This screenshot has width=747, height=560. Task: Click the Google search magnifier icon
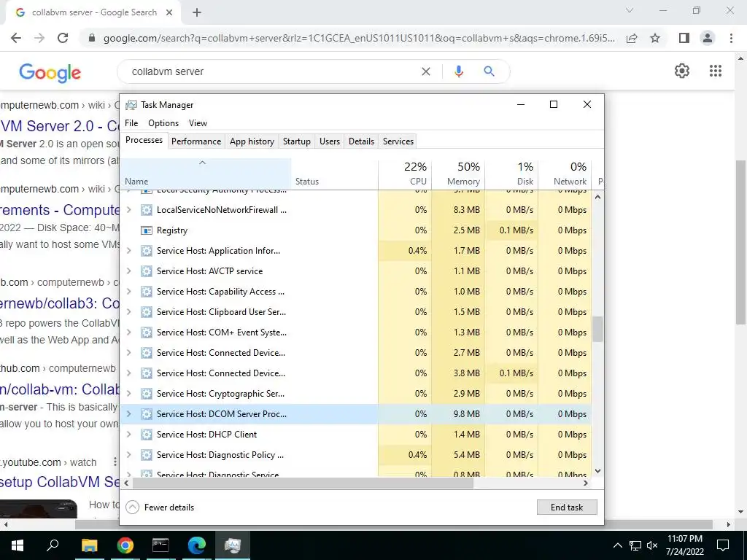(489, 71)
